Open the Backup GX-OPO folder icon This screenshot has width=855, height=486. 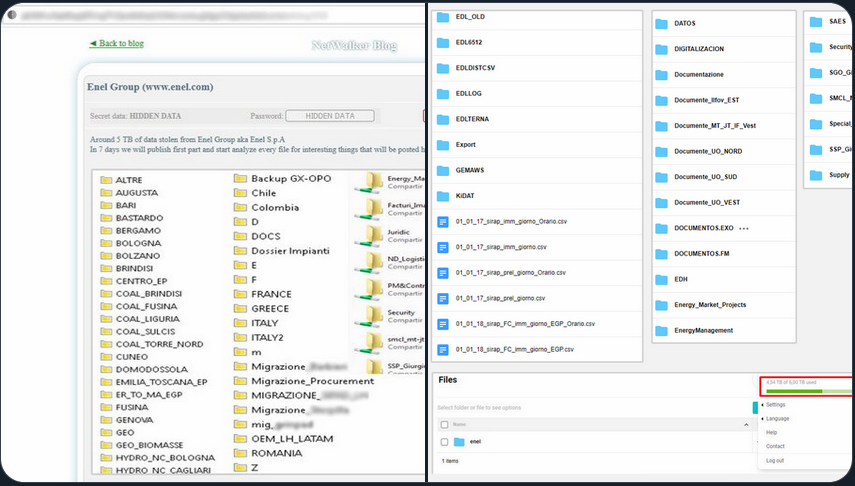click(x=240, y=178)
